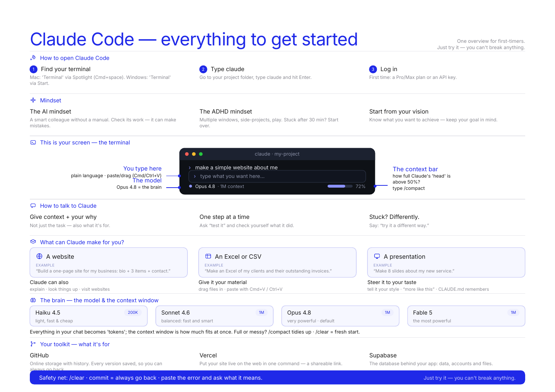This screenshot has height=392, width=555.
Task: Click the globe icon in A website card
Action: (x=39, y=256)
